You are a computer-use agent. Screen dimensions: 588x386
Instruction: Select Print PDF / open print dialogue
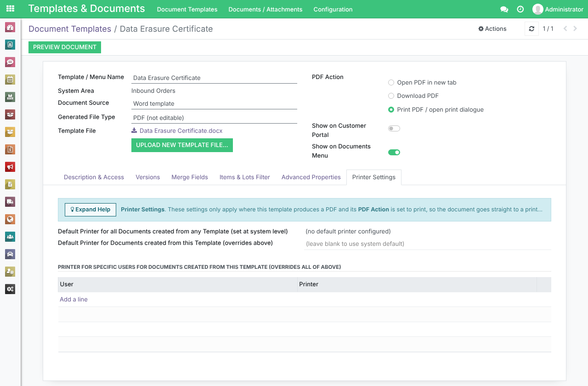(x=391, y=110)
